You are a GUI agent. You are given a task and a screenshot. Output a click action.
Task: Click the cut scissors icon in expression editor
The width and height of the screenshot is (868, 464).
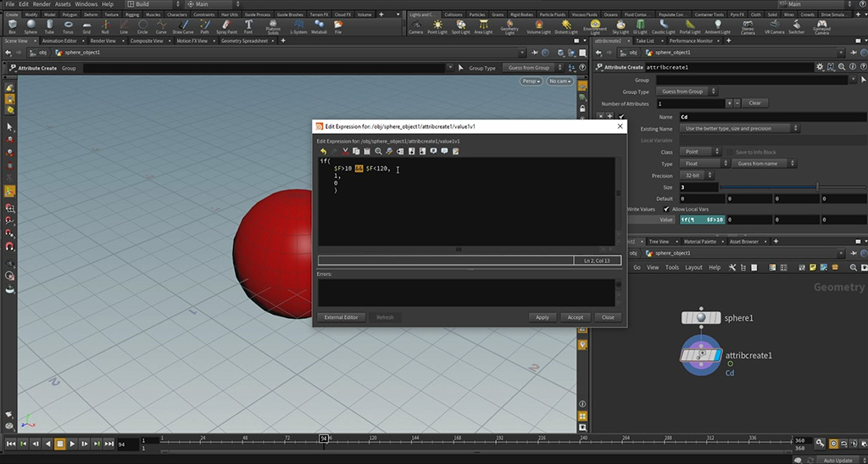[345, 151]
